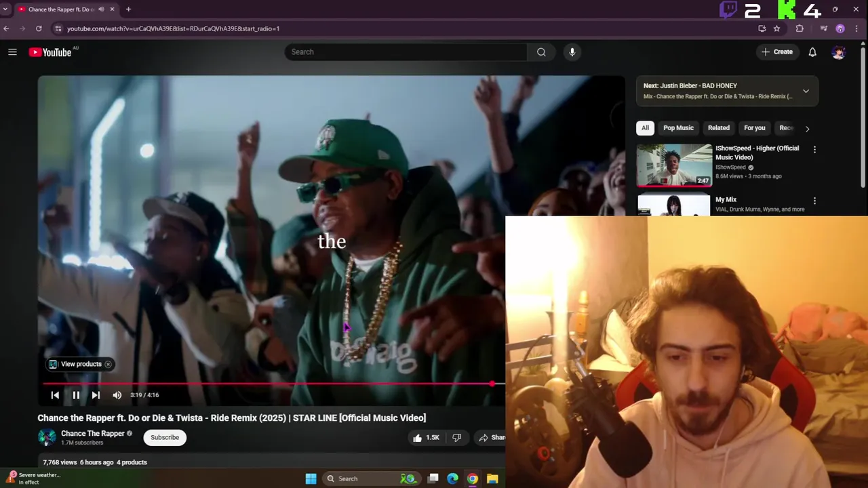This screenshot has height=488, width=868.
Task: Subscribe to Chance The Rapper channel
Action: coord(165,438)
